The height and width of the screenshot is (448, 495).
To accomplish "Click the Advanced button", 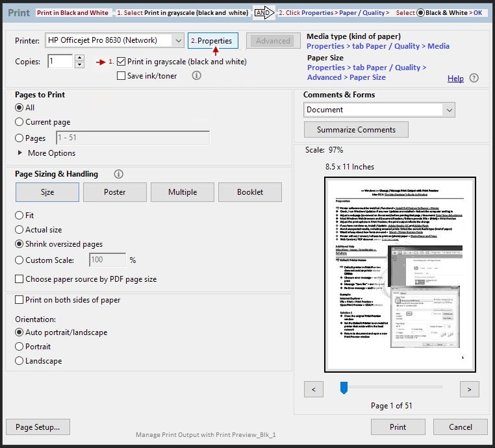I will tap(273, 41).
